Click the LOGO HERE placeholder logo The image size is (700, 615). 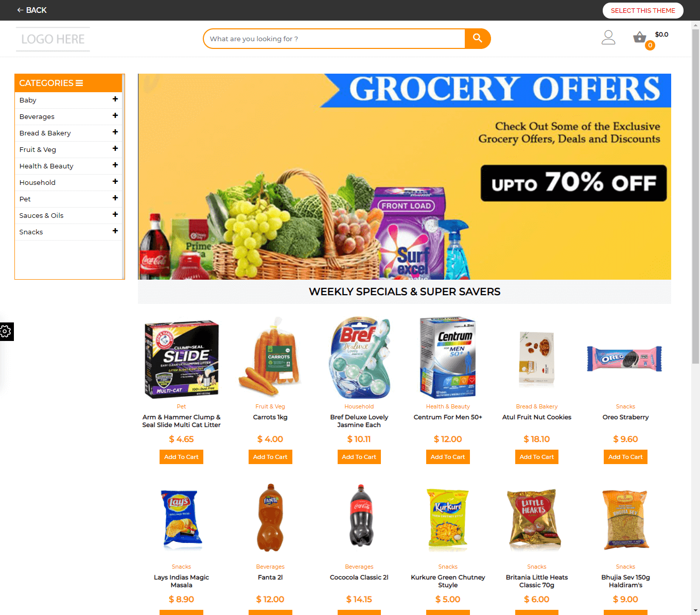53,39
